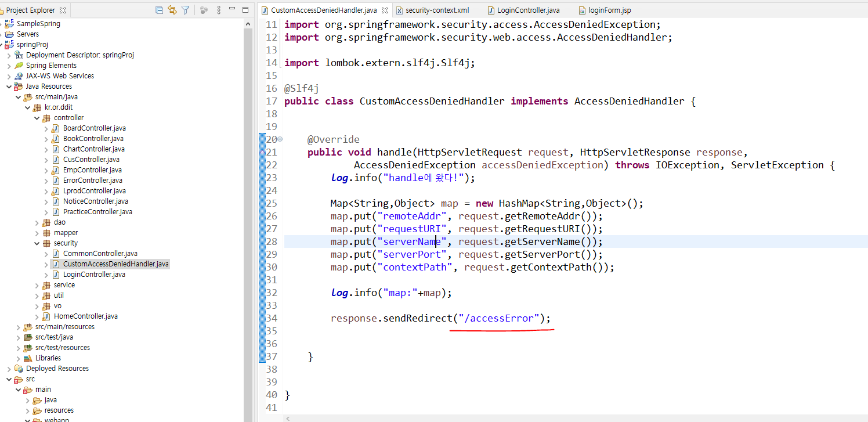
Task: Expand the service package
Action: coord(37,285)
